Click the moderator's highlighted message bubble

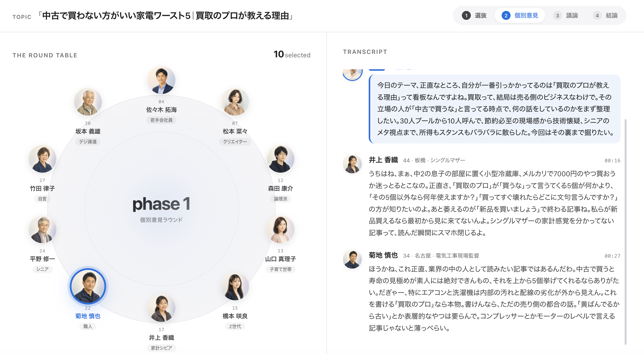click(494, 109)
